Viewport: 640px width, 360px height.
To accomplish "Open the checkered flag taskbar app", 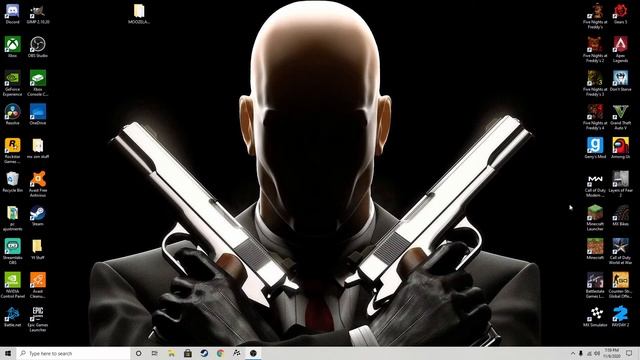I will 237,353.
